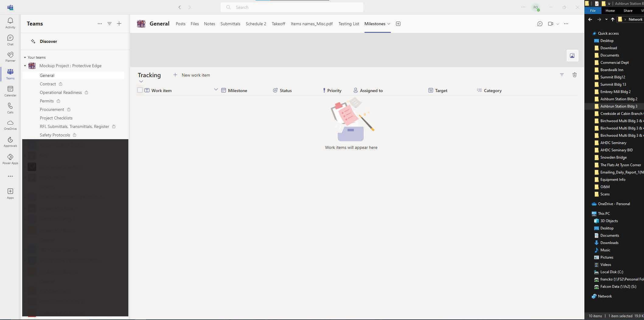Open the File tab in File Explorer
Image resolution: width=644 pixels, height=320 pixels.
pos(593,11)
